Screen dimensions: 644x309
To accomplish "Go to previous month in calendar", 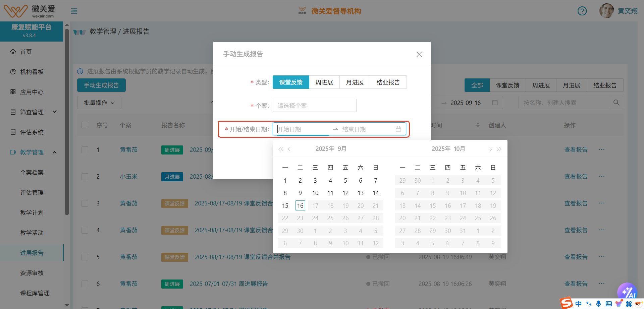I will tap(289, 149).
